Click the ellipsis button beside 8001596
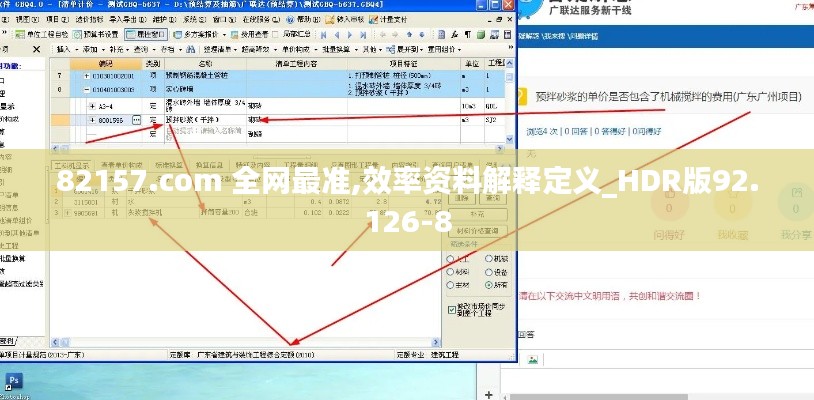The height and width of the screenshot is (400, 814). 137,120
